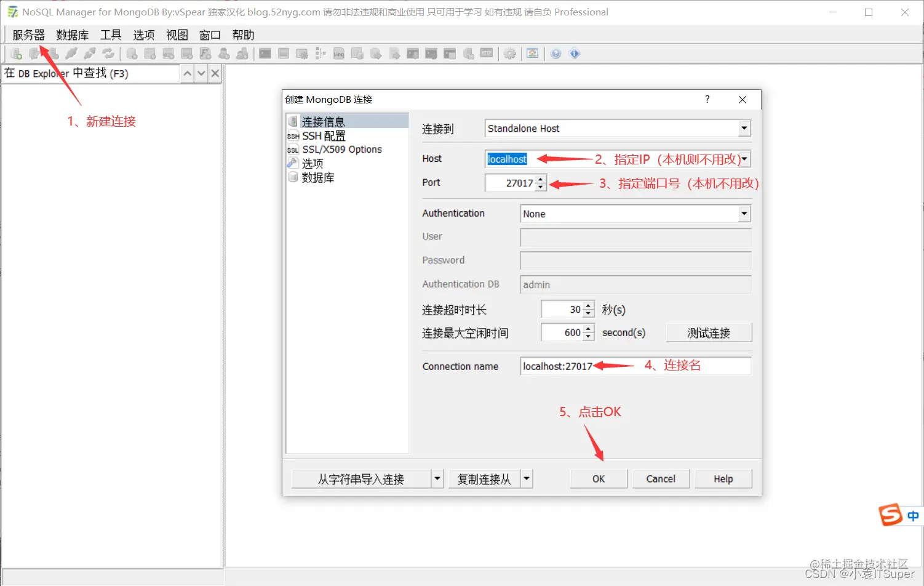Click the Help button in the dialog
The height and width of the screenshot is (586, 924).
click(x=723, y=479)
